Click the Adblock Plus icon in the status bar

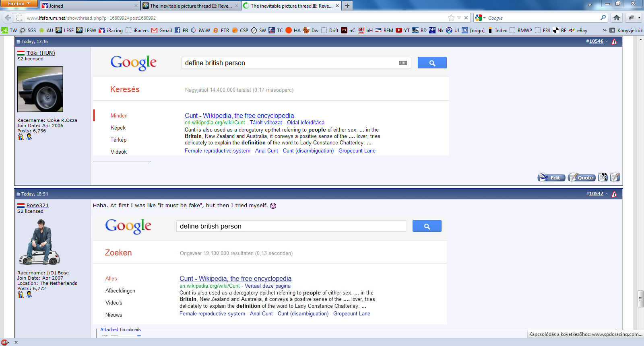tap(4, 342)
